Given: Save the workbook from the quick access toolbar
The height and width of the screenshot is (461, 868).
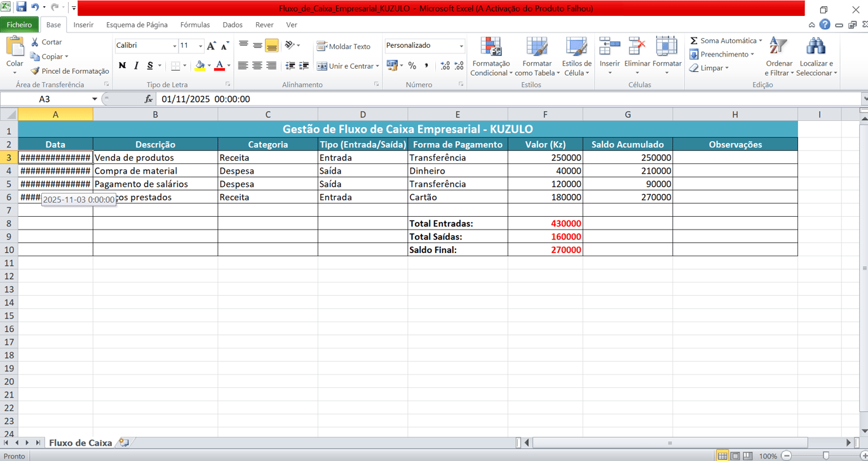Looking at the screenshot, I should pyautogui.click(x=21, y=8).
